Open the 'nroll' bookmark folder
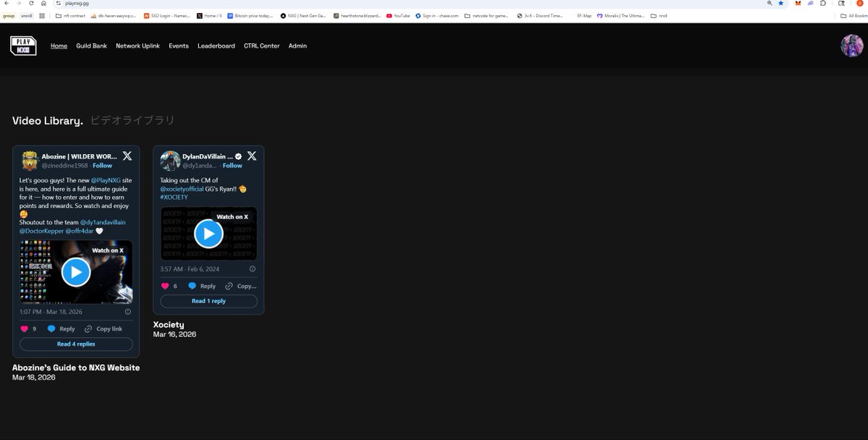The width and height of the screenshot is (868, 440). coord(659,15)
